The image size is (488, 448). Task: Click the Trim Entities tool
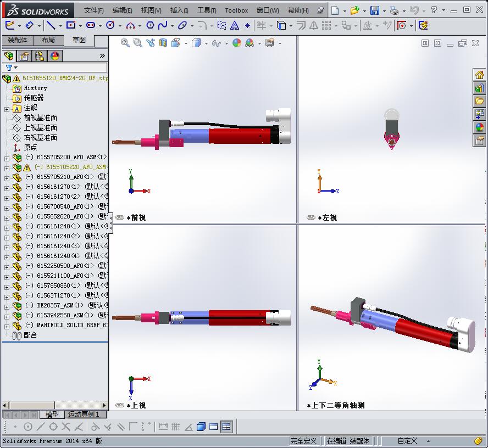262,25
